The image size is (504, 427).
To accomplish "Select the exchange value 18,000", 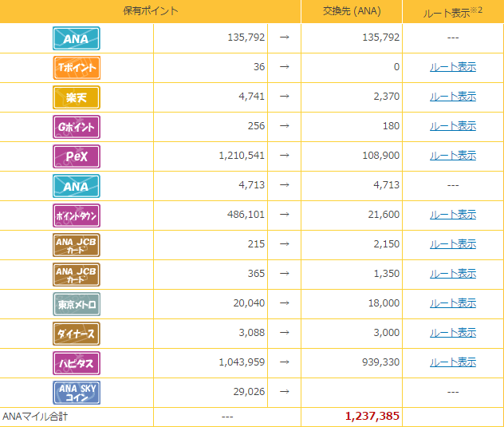I will click(x=384, y=302).
